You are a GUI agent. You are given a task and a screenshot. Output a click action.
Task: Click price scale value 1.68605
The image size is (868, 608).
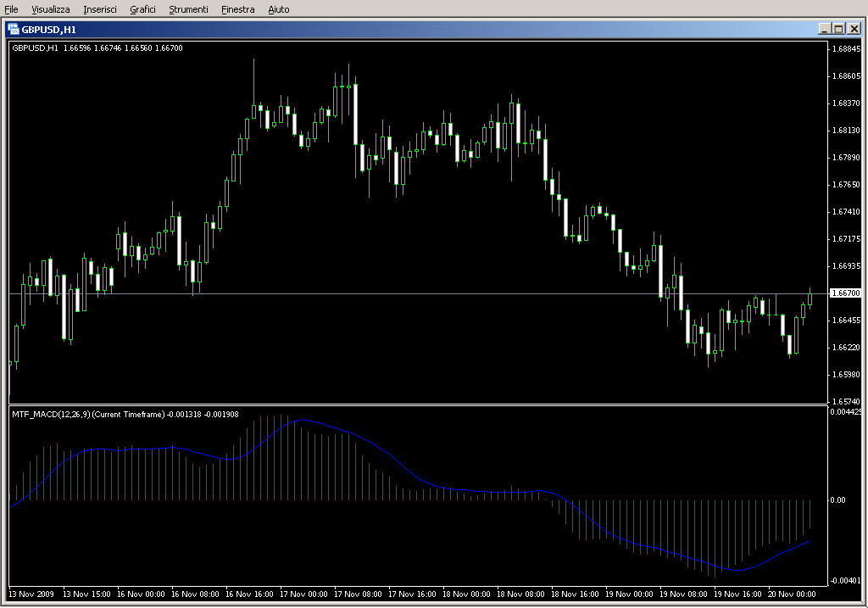847,75
